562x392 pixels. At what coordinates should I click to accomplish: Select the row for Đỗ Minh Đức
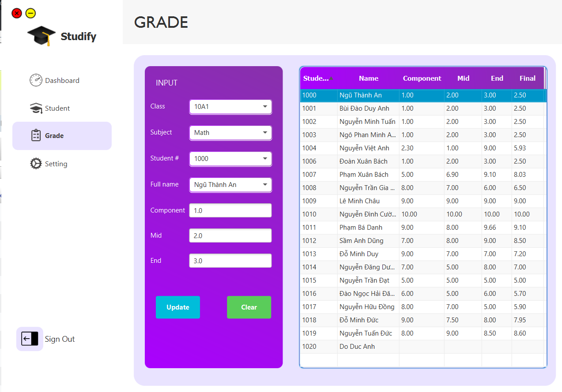tap(423, 320)
